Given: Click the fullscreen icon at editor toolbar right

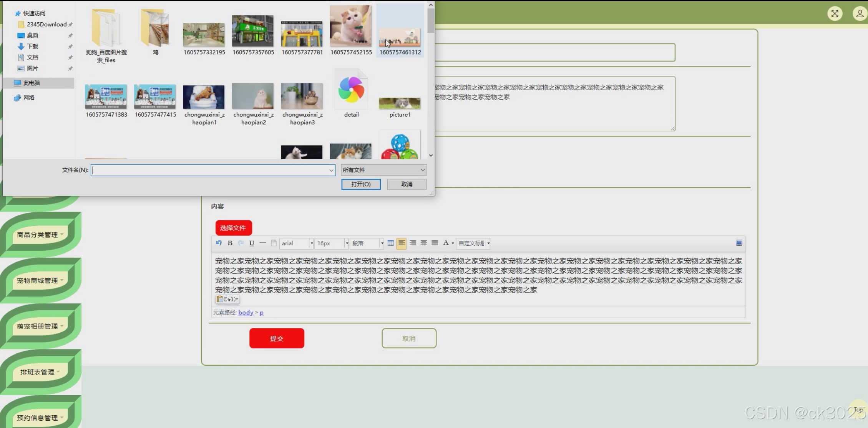Looking at the screenshot, I should pyautogui.click(x=739, y=243).
